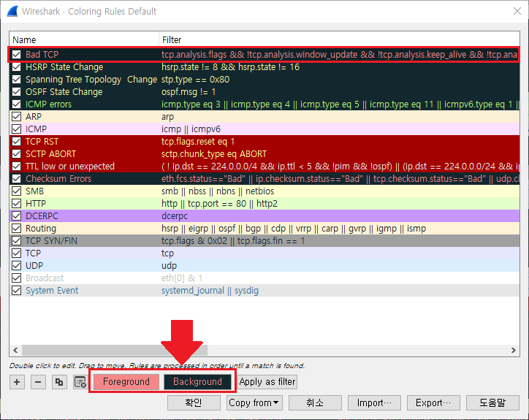The width and height of the screenshot is (529, 420).
Task: Click the Name column header
Action: pyautogui.click(x=84, y=39)
